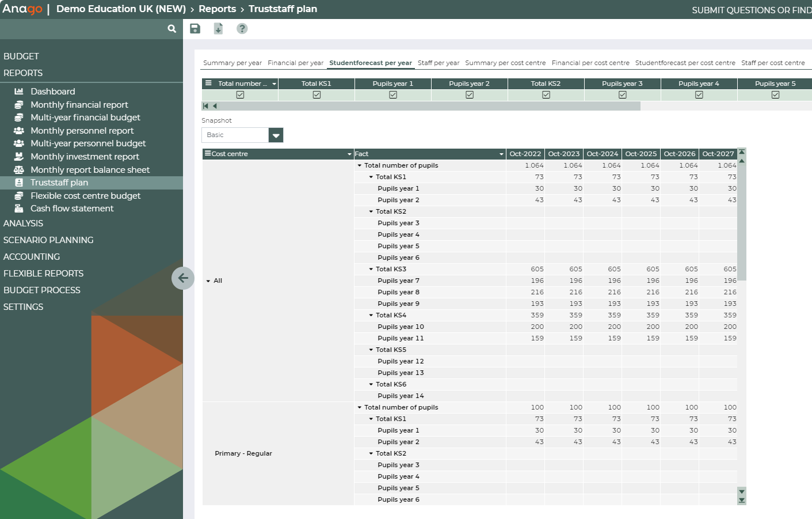The width and height of the screenshot is (812, 519).
Task: Switch to Financial per cost centre tab
Action: (x=590, y=63)
